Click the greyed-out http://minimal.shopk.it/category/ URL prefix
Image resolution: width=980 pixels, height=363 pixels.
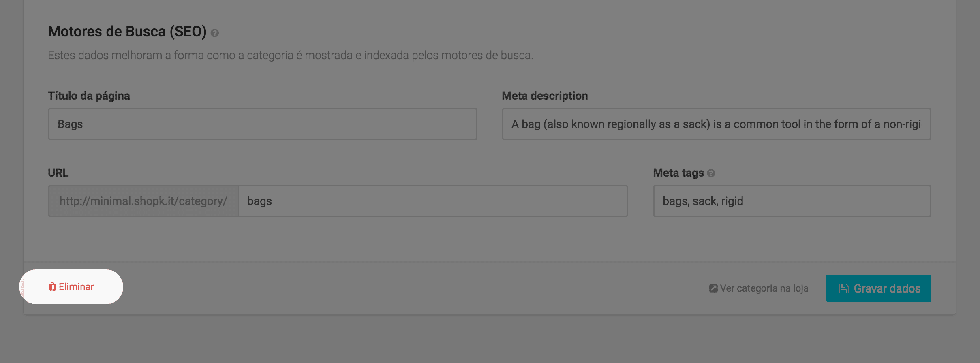click(143, 201)
